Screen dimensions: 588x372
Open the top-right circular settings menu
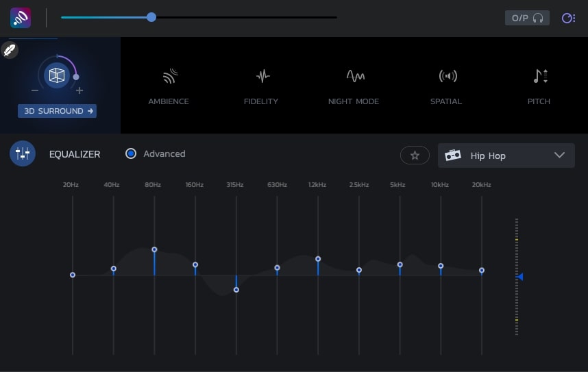click(x=568, y=18)
